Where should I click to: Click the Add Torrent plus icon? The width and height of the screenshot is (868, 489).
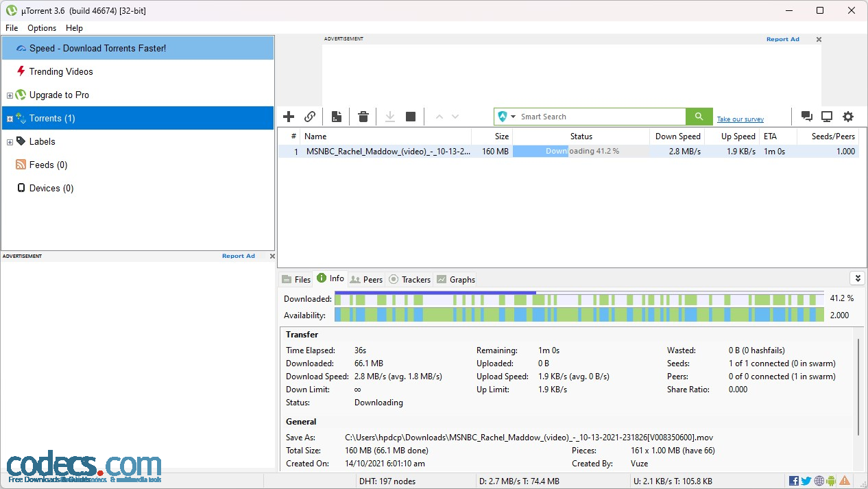[289, 117]
